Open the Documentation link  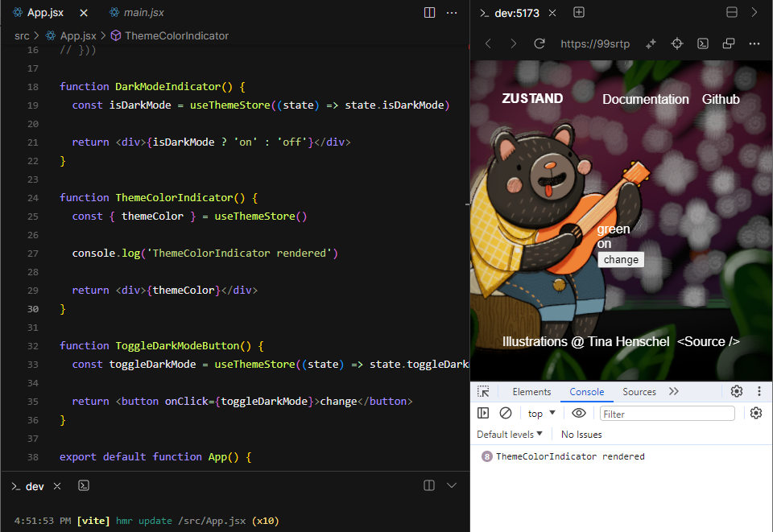click(x=645, y=100)
